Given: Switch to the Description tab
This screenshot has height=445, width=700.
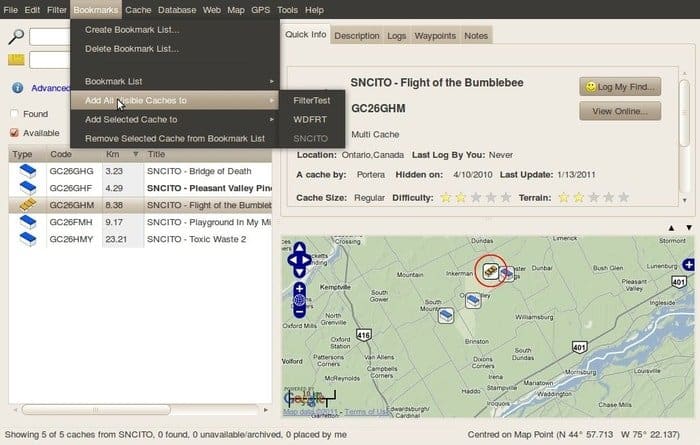Looking at the screenshot, I should [x=357, y=36].
